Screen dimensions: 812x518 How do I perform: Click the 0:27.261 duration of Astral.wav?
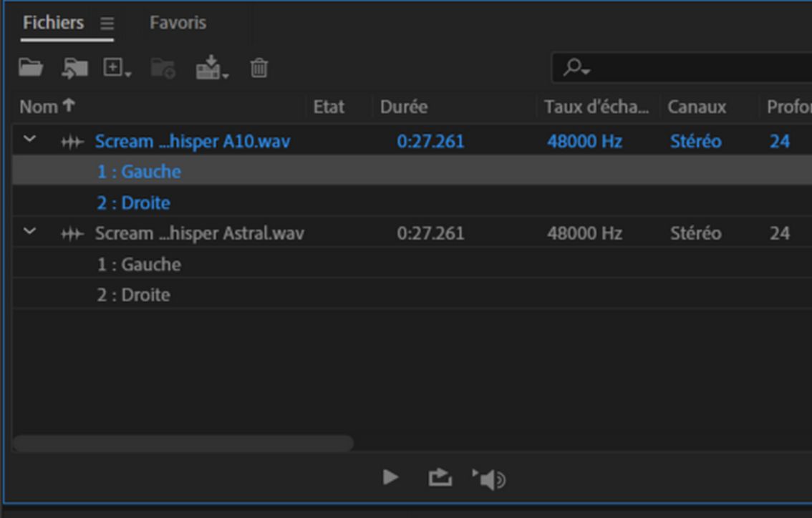pos(430,233)
